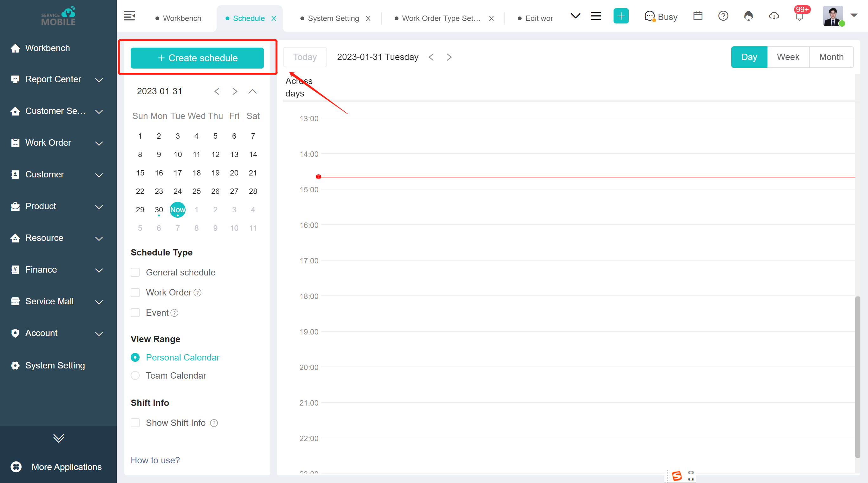This screenshot has width=868, height=483.
Task: Expand sidebar with double-chevron down
Action: click(x=58, y=438)
